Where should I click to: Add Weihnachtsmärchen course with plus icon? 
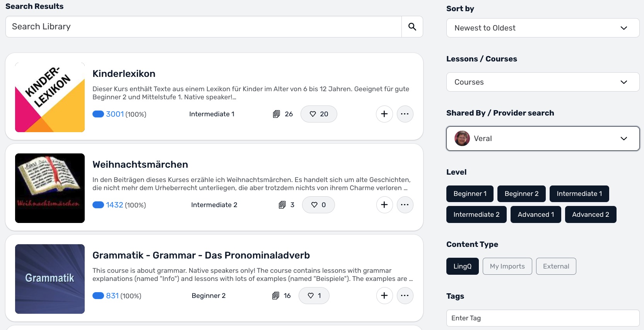tap(384, 205)
